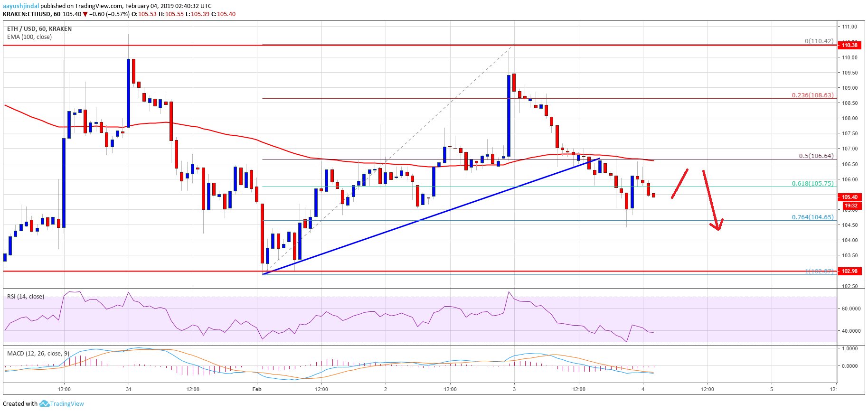The image size is (868, 412).
Task: Click the 108.00 price axis label
Action: (x=849, y=119)
